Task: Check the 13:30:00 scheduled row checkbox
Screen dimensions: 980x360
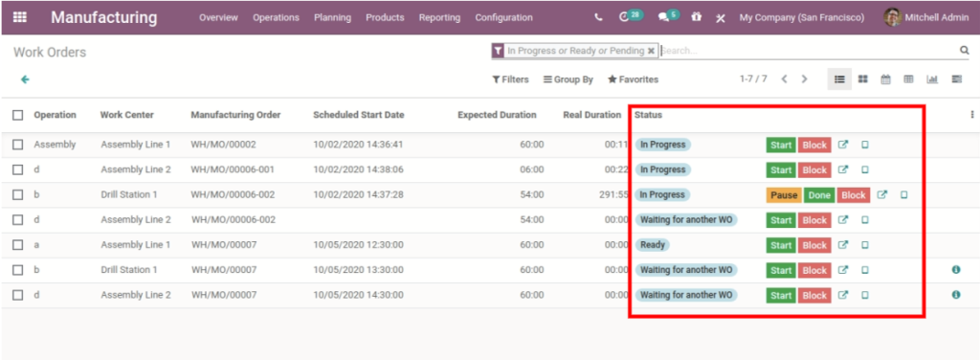Action: click(18, 269)
